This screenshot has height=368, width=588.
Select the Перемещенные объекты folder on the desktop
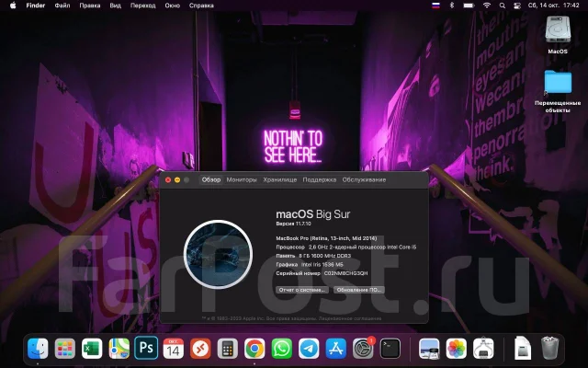pyautogui.click(x=558, y=82)
